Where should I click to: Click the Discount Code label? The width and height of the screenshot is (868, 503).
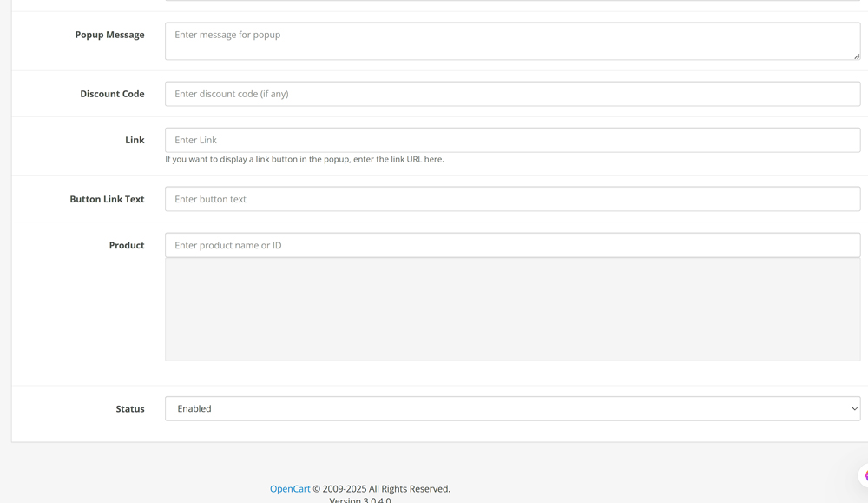(112, 94)
